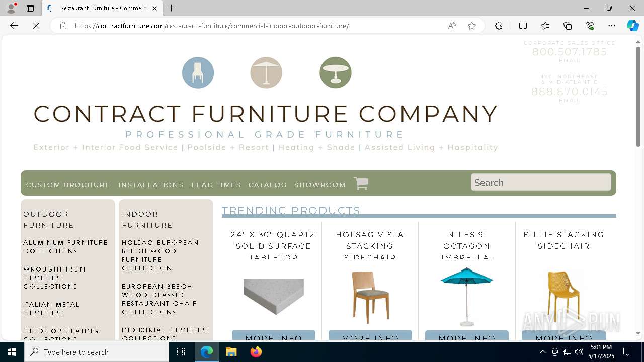Click the green table circle icon
Screen dimensions: 644x362
[336, 73]
